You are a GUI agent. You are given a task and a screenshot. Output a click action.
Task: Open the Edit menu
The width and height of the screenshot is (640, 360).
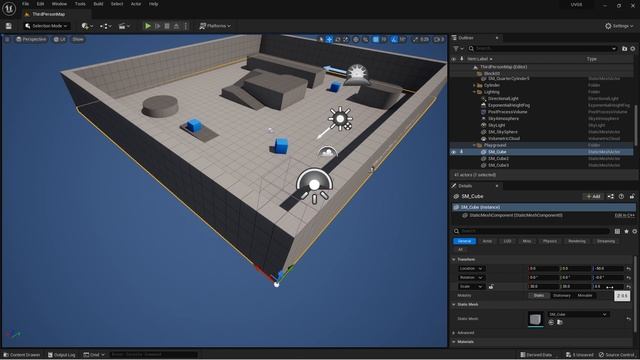[x=40, y=4]
